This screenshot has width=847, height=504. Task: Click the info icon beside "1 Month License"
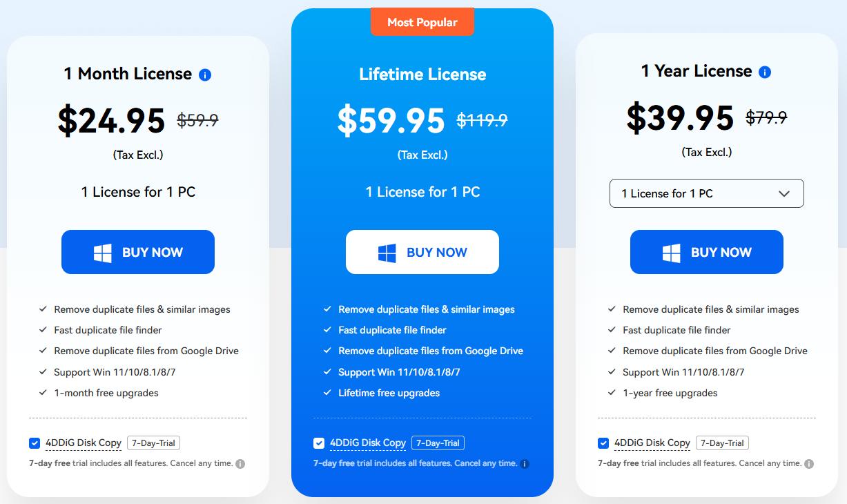pyautogui.click(x=204, y=75)
